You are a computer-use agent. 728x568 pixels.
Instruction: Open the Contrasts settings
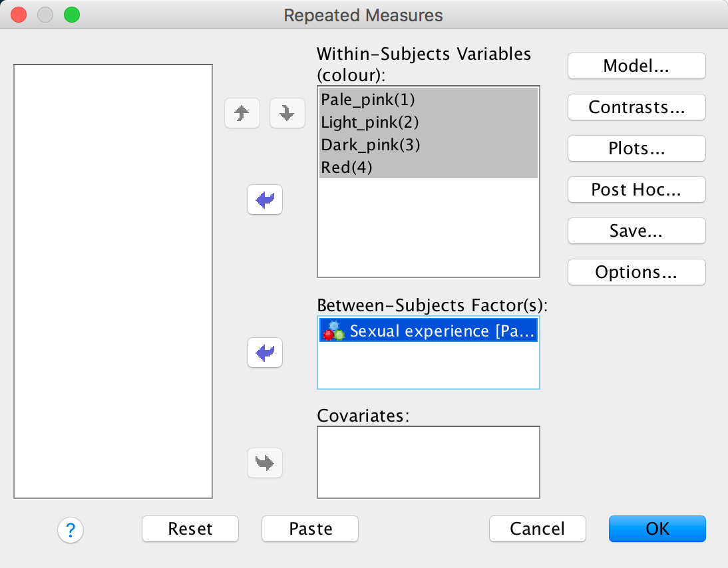pyautogui.click(x=636, y=107)
